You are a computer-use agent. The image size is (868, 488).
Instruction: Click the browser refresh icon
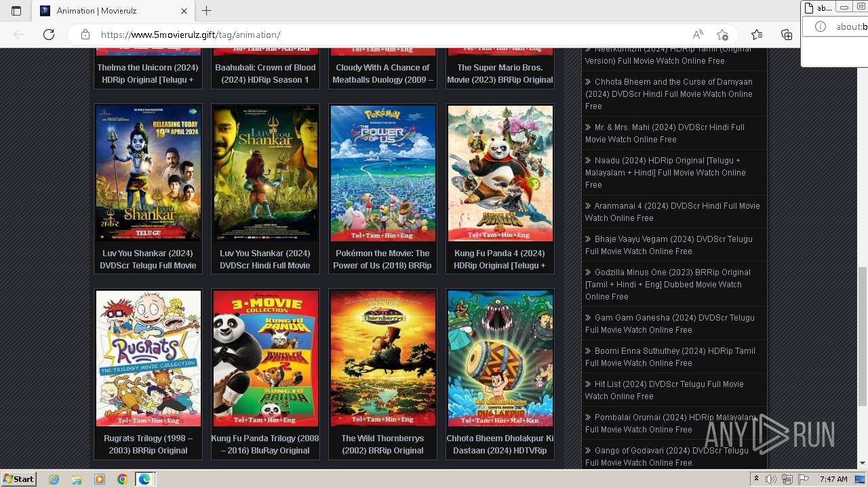coord(48,35)
